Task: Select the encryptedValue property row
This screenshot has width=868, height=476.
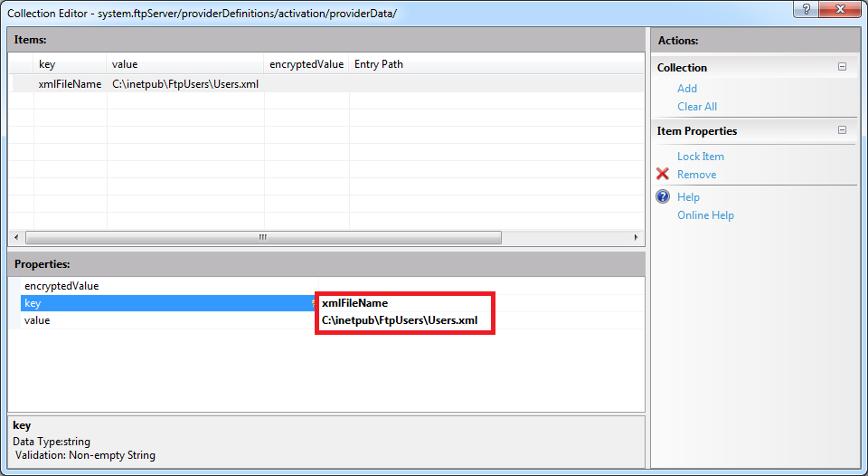Action: point(61,286)
